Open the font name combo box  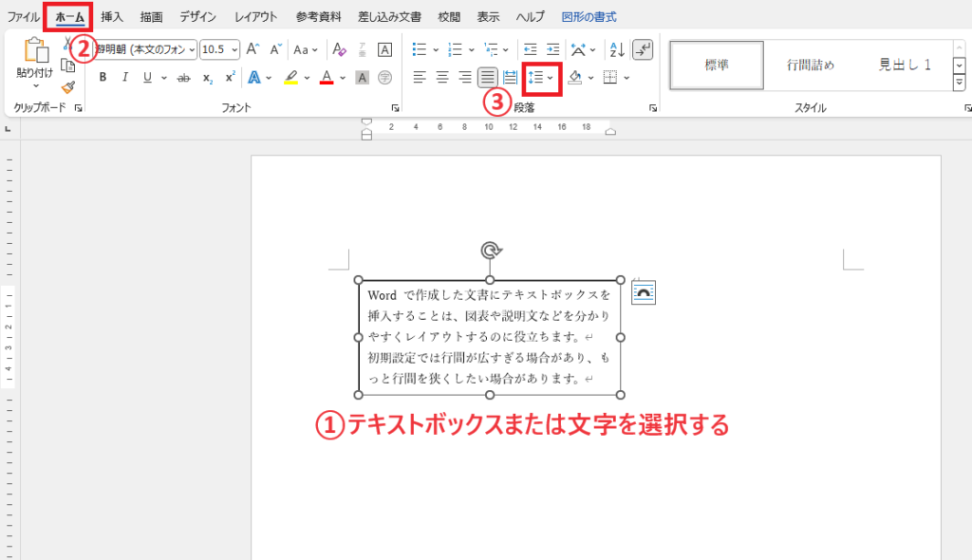point(145,49)
